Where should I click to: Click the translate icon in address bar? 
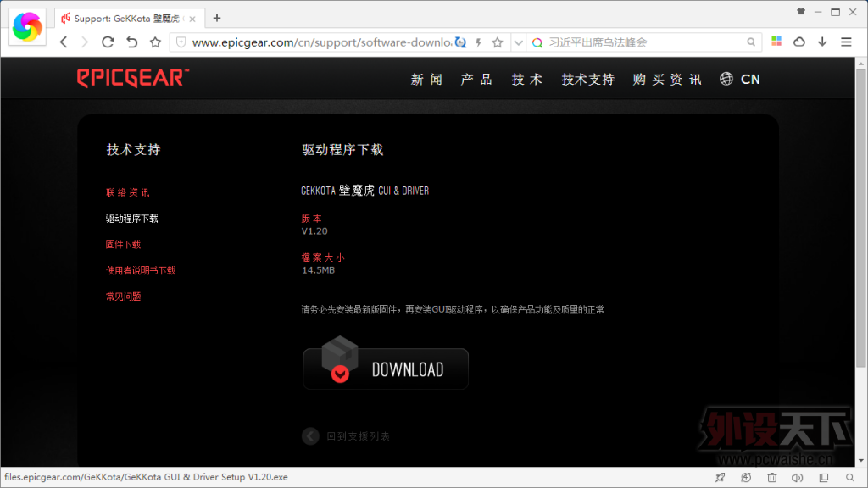pos(460,42)
